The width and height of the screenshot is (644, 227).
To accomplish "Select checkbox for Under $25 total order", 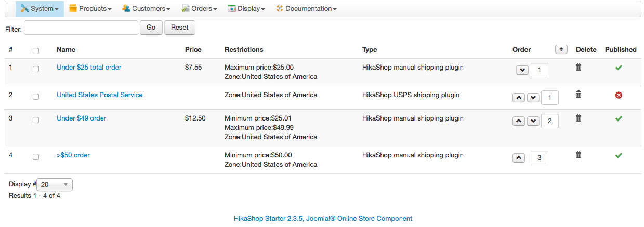I will coord(36,69).
